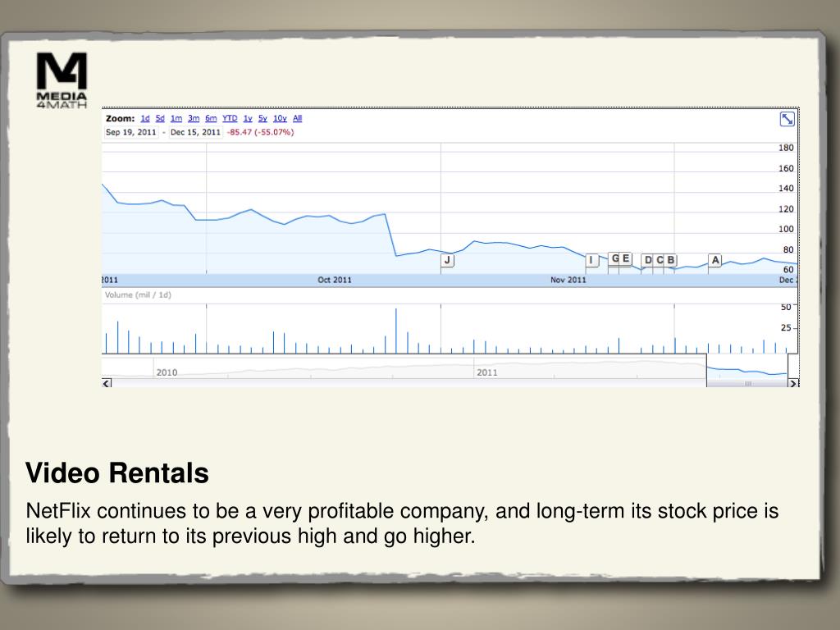Click the left scroll arrow of timeline
This screenshot has height=630, width=840.
click(106, 383)
